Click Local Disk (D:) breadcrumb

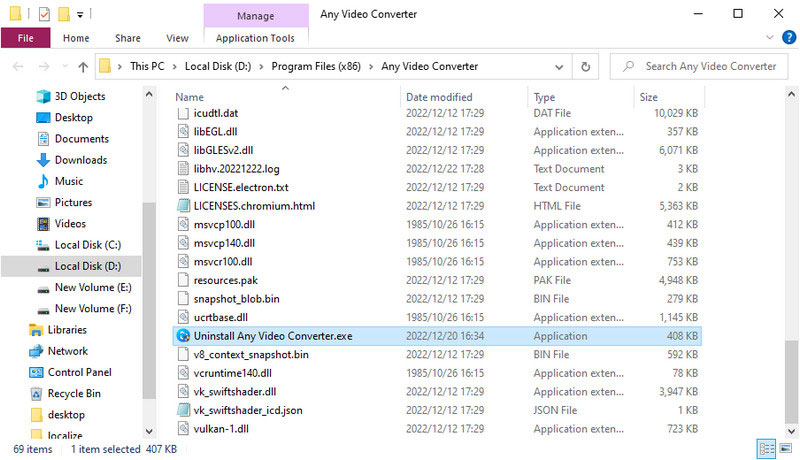218,66
